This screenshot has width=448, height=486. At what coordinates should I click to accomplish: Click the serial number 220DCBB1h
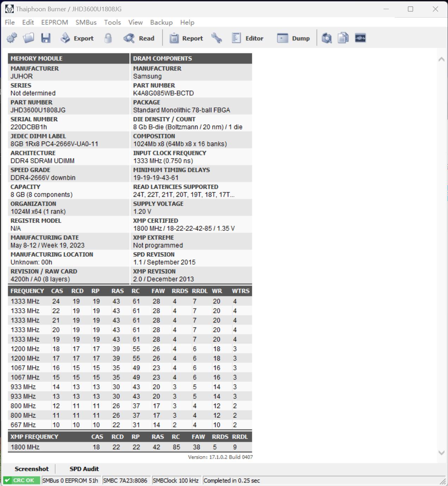29,127
